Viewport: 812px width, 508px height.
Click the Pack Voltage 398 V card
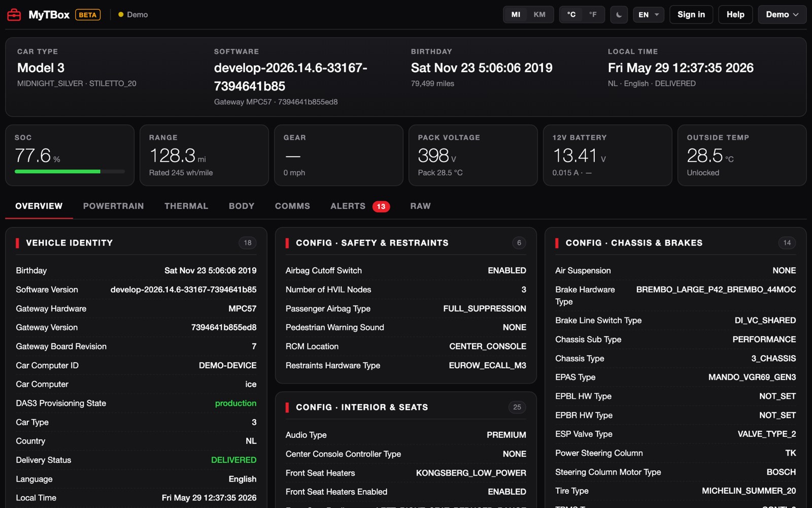point(473,155)
